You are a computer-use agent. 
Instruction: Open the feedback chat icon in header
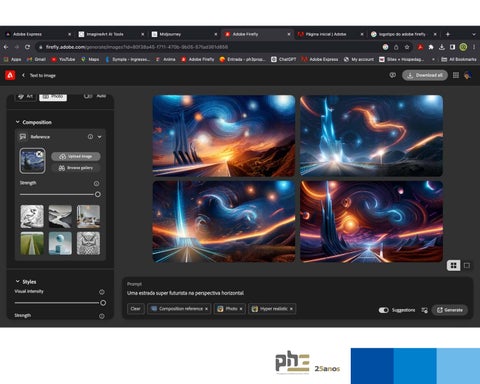click(393, 75)
